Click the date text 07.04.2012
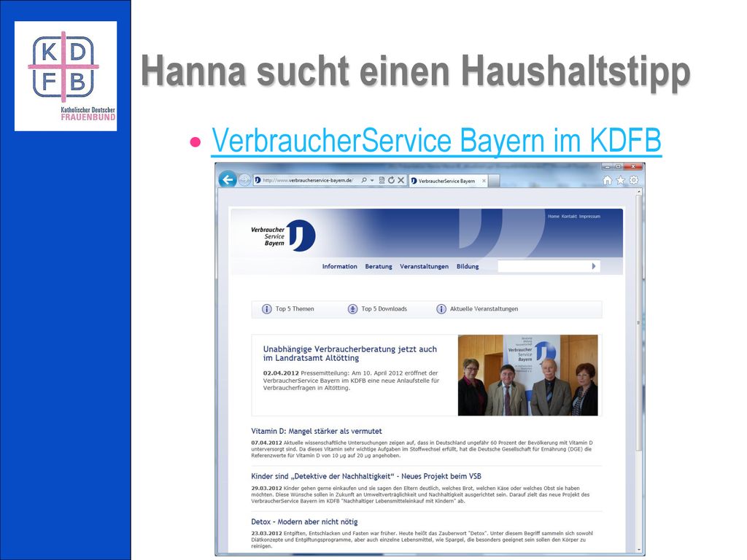 click(x=267, y=443)
